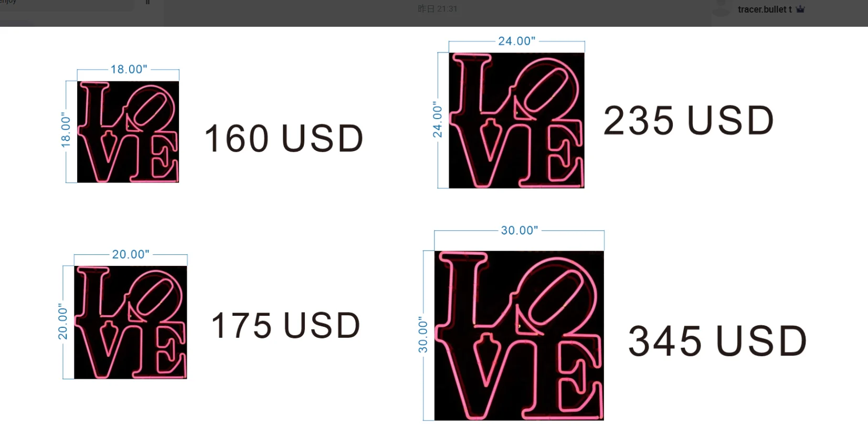868x427 pixels.
Task: Click the vertical 18.00" height label
Action: (66, 130)
